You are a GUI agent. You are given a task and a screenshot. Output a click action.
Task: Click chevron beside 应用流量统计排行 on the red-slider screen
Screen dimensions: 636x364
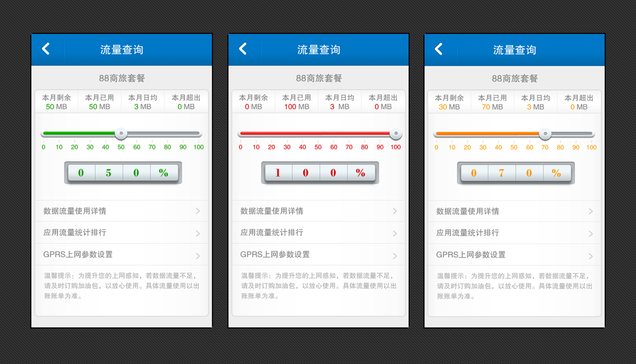click(395, 233)
